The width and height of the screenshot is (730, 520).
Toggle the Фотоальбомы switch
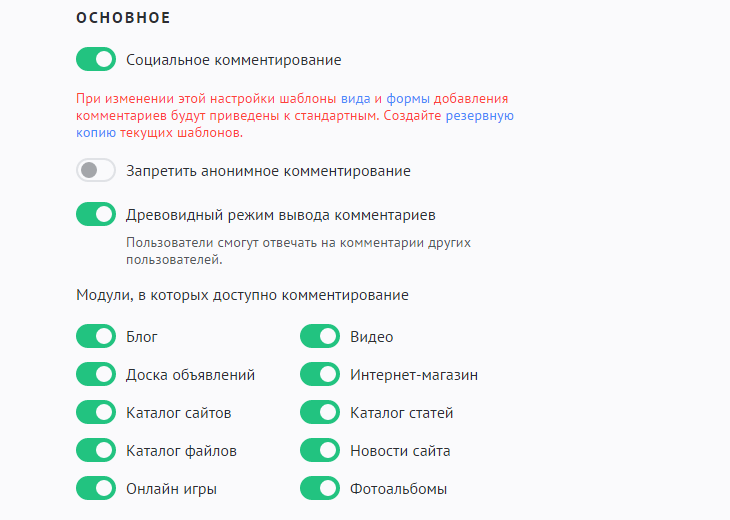(320, 489)
